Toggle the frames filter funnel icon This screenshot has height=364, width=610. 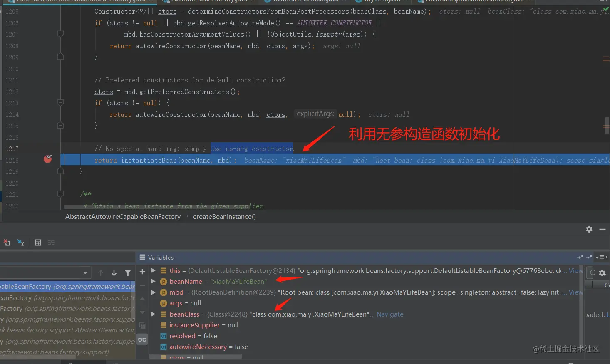pyautogui.click(x=128, y=273)
